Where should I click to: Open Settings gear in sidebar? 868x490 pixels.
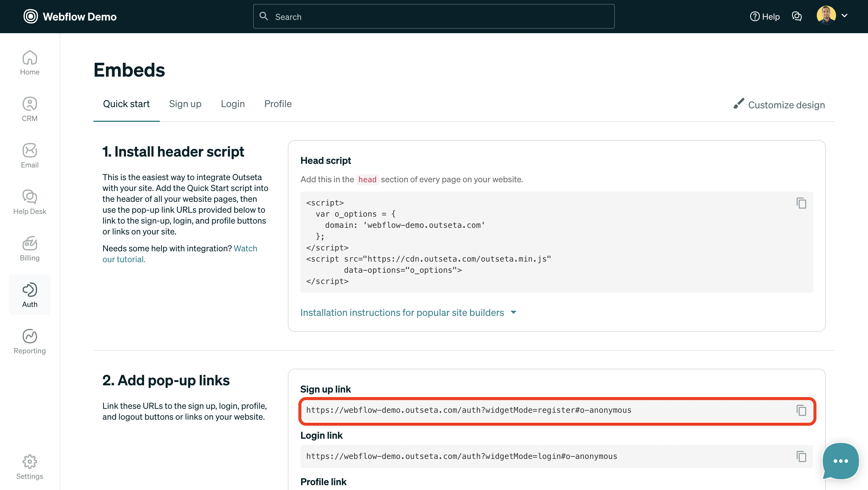pos(30,467)
